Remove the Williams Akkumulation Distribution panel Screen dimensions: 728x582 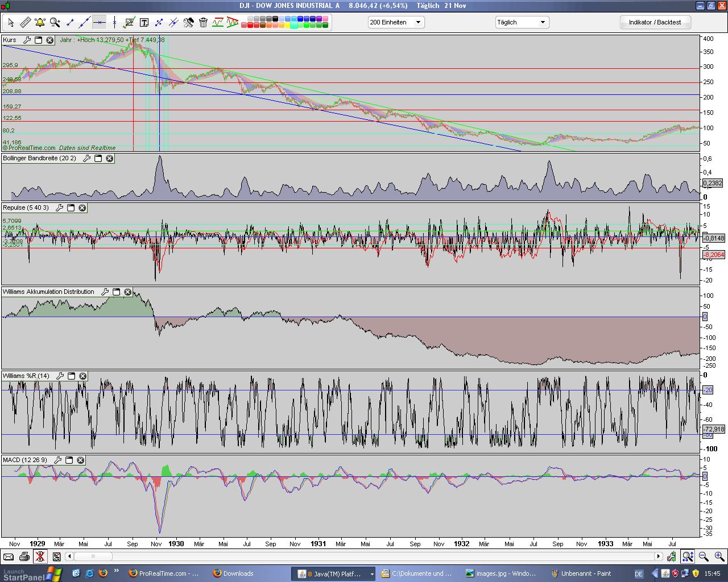(x=127, y=292)
